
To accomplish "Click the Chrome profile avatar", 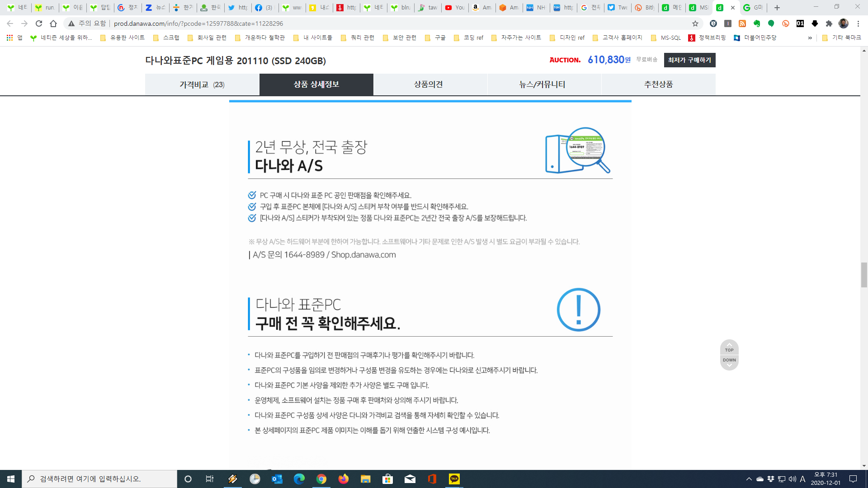I will [844, 23].
